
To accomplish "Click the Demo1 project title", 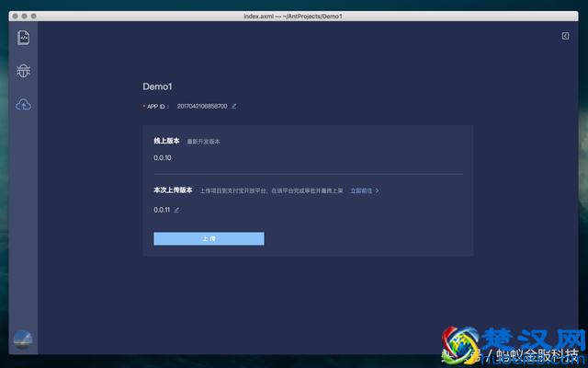I will (x=157, y=86).
